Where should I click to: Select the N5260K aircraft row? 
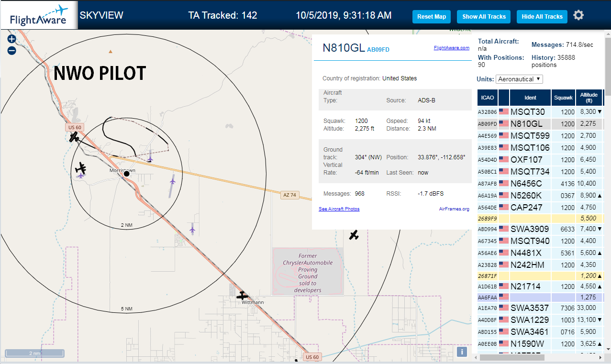tap(540, 195)
